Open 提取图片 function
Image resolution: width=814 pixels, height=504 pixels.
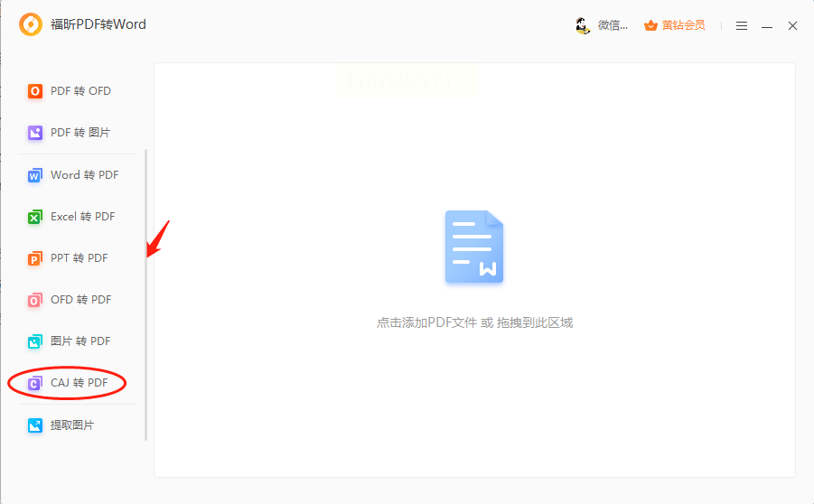pos(72,425)
